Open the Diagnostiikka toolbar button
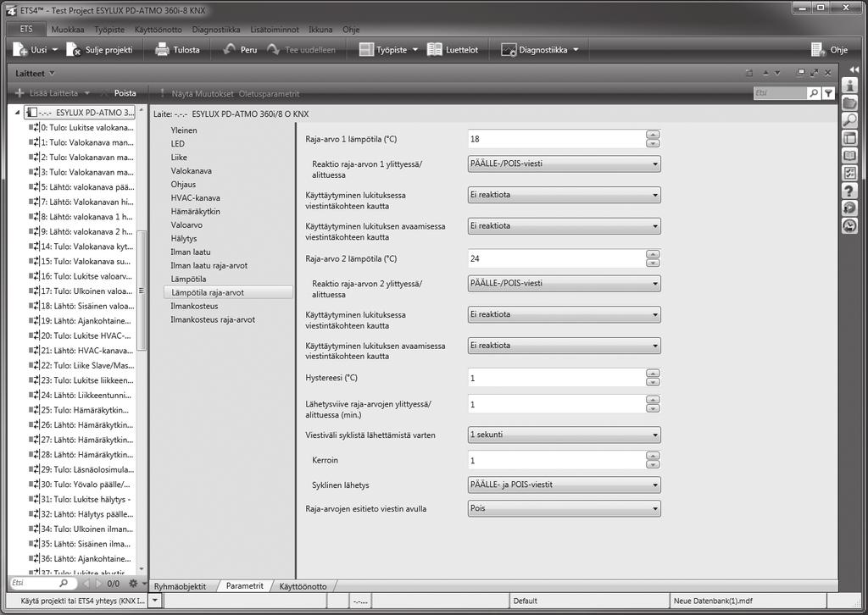 click(540, 50)
